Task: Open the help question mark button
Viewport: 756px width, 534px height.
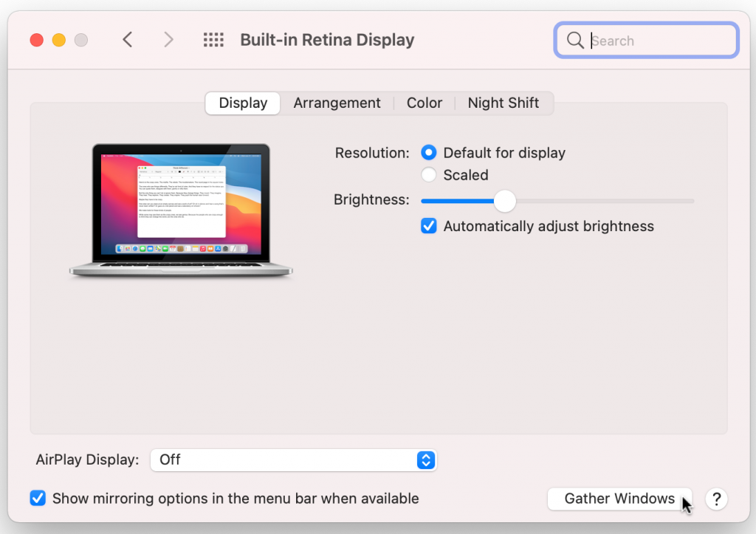Action: tap(716, 499)
